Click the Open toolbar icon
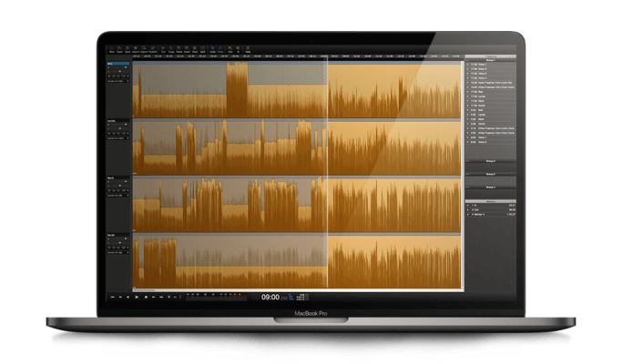 click(x=119, y=49)
